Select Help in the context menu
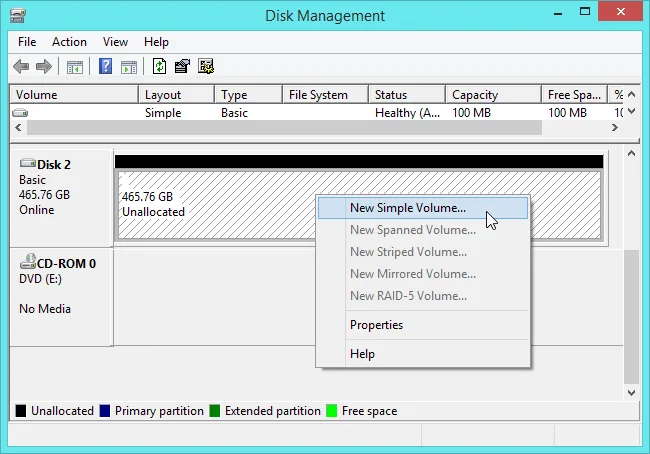 423,354
